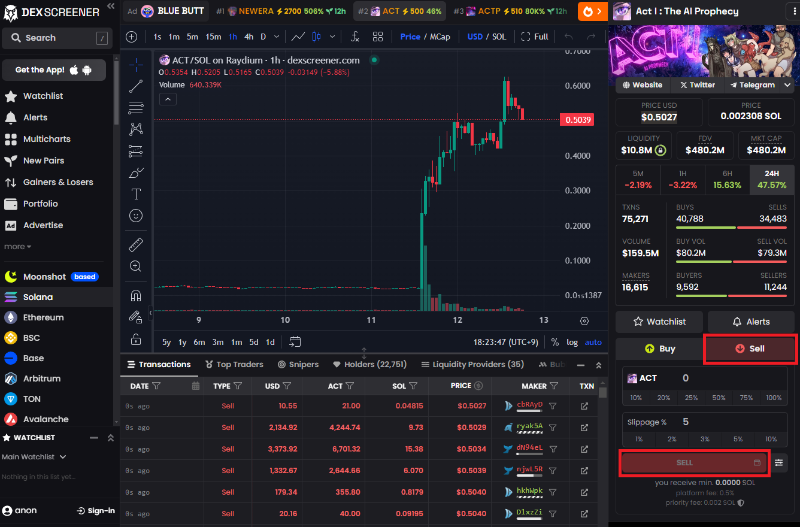
Task: Click the Search input field
Action: tap(56, 38)
